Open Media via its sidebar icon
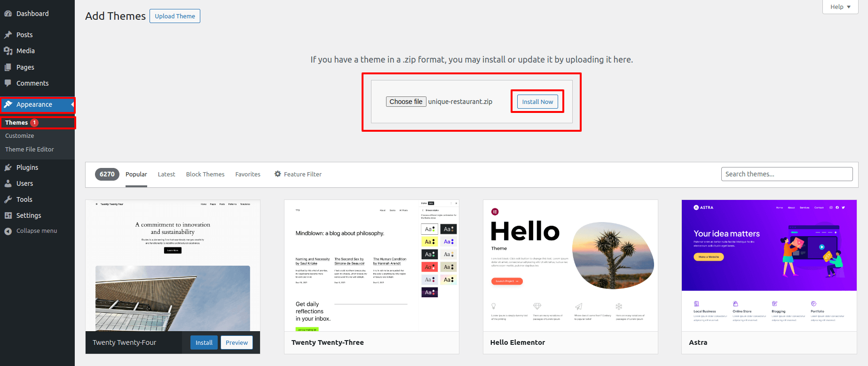Image resolution: width=868 pixels, height=366 pixels. (8, 51)
